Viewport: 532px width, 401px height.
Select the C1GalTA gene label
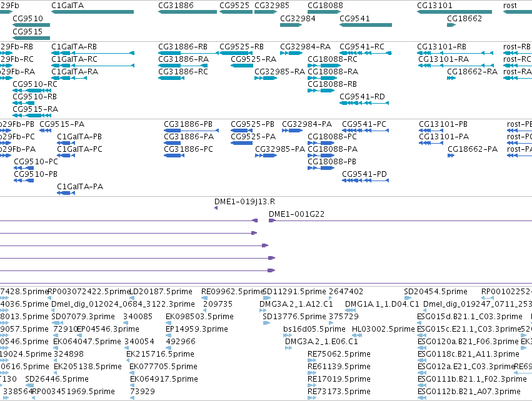pyautogui.click(x=68, y=6)
